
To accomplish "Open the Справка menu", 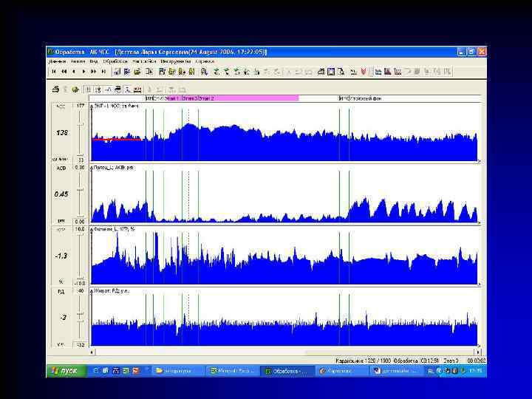I will click(205, 61).
